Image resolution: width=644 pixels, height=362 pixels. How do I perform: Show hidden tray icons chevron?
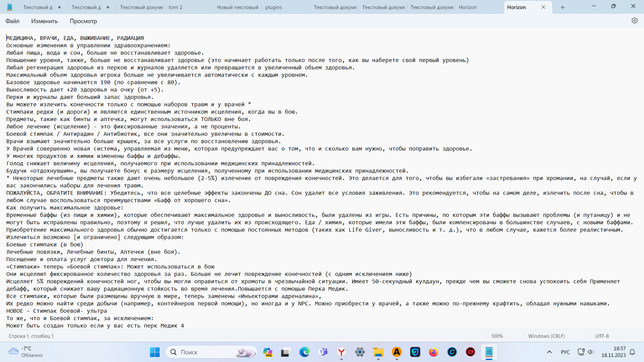pyautogui.click(x=549, y=352)
